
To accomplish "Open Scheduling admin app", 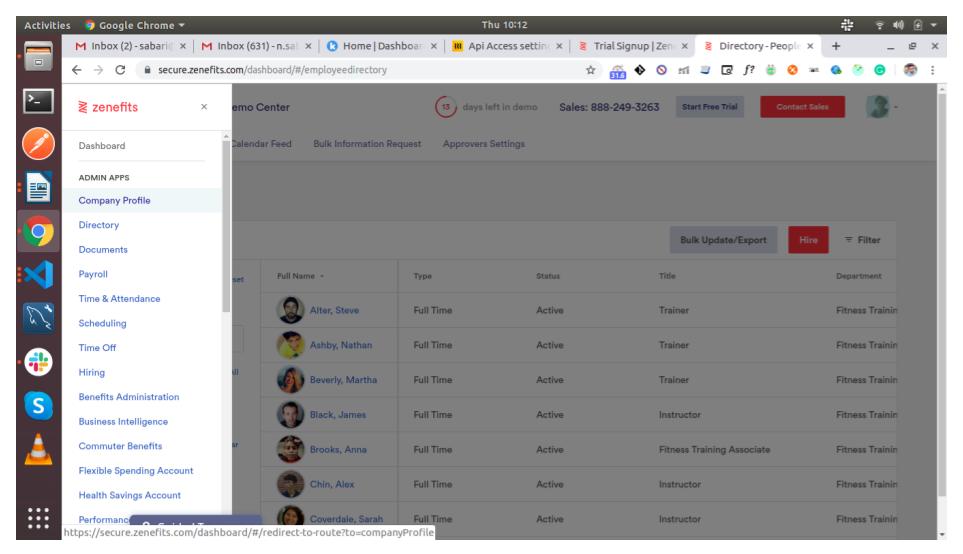I will pos(103,323).
